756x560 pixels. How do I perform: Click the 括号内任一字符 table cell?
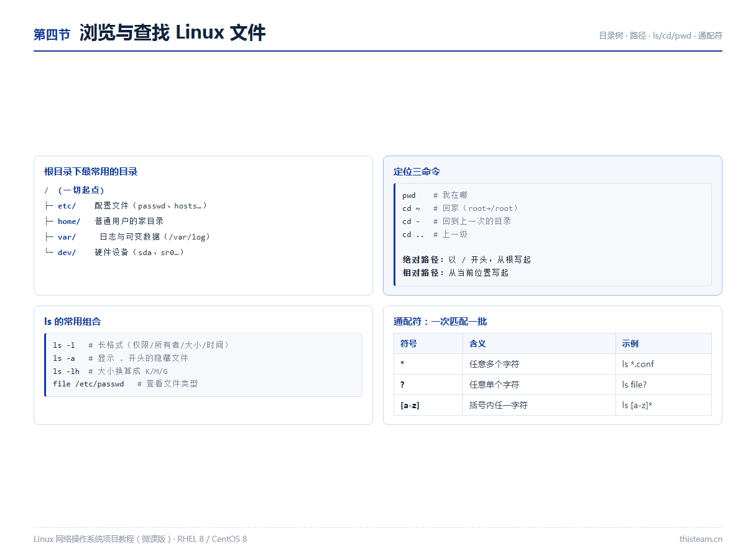[x=539, y=405]
